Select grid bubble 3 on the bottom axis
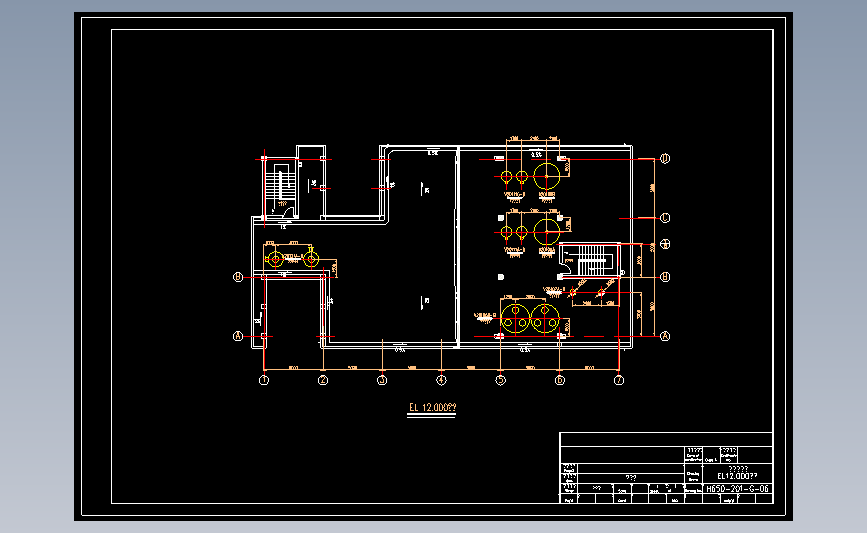Screen dimensions: 867x533 (382, 380)
